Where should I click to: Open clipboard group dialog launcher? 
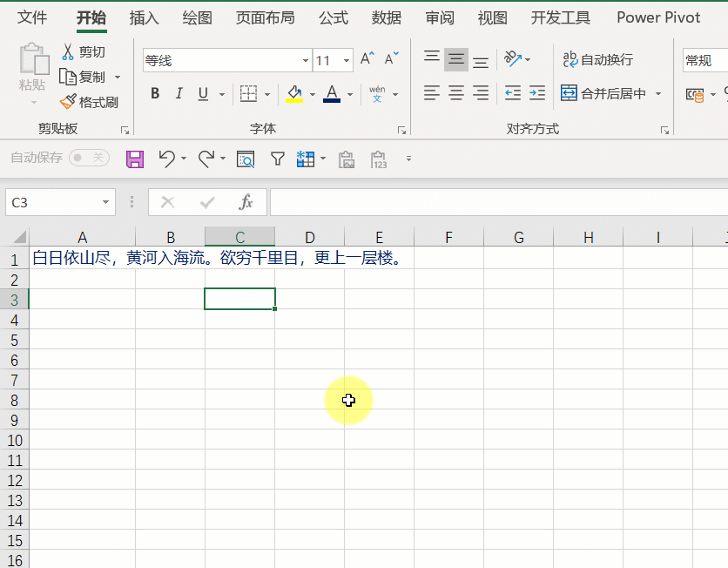tap(125, 130)
